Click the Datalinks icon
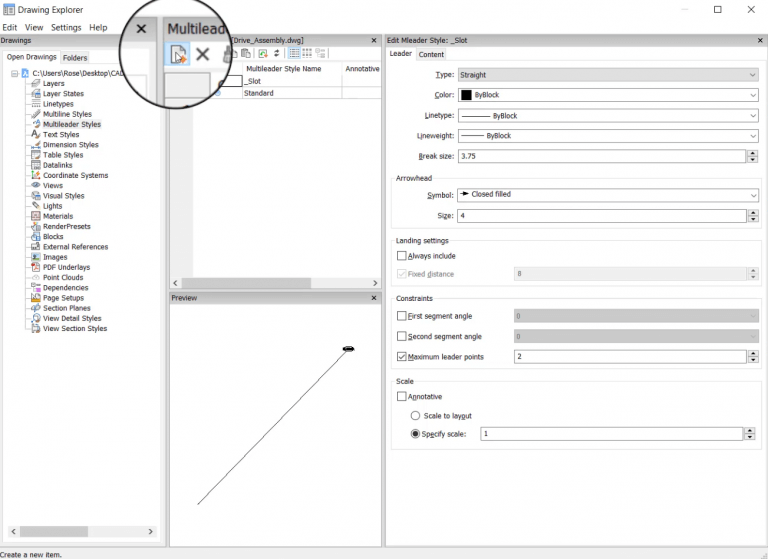 click(36, 165)
